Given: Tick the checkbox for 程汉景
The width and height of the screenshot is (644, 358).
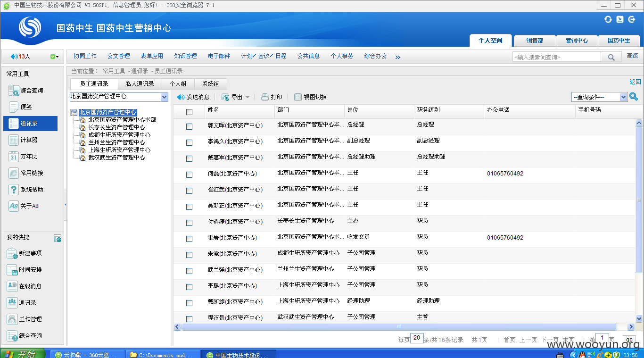Looking at the screenshot, I should coord(189,319).
